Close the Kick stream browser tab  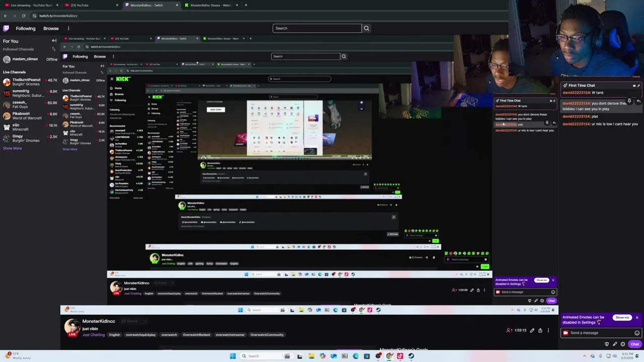coord(237,5)
